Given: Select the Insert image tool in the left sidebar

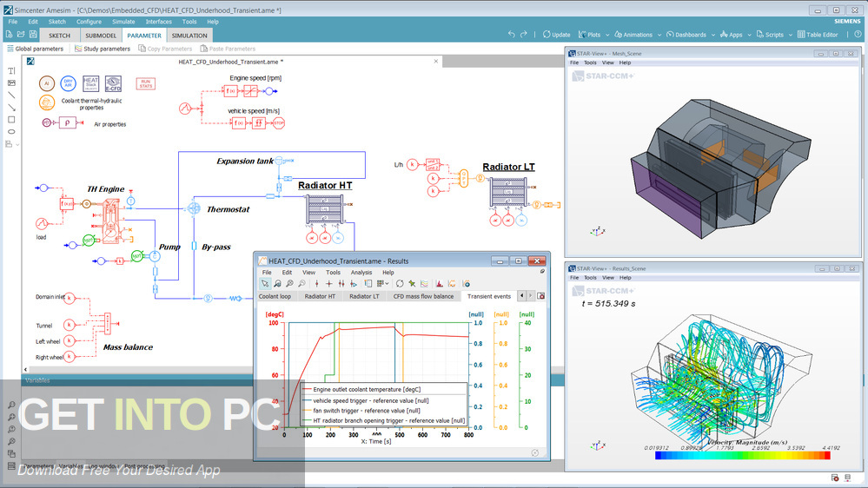Looking at the screenshot, I should 11,83.
